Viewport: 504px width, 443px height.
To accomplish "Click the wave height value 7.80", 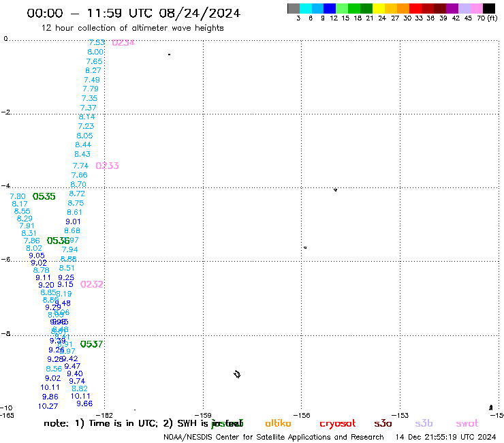I will (18, 196).
